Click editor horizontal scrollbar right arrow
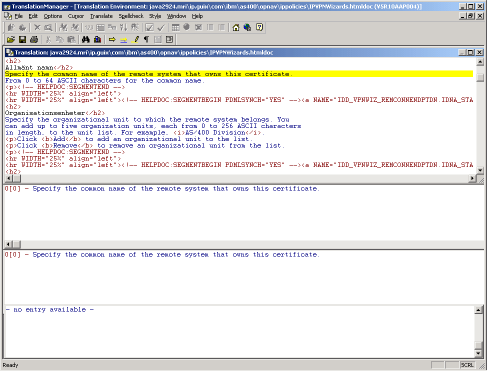Viewport: 487px width, 371px height. tap(472, 179)
